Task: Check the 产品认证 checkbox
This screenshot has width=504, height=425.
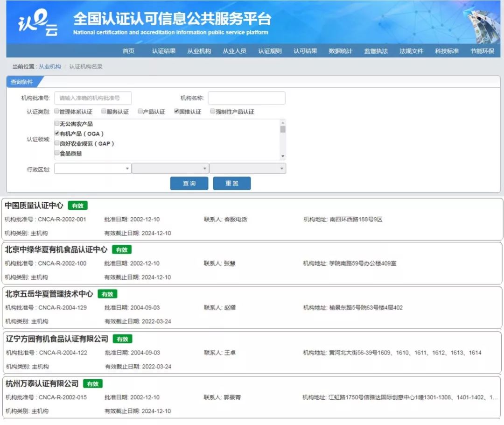Action: click(x=140, y=111)
